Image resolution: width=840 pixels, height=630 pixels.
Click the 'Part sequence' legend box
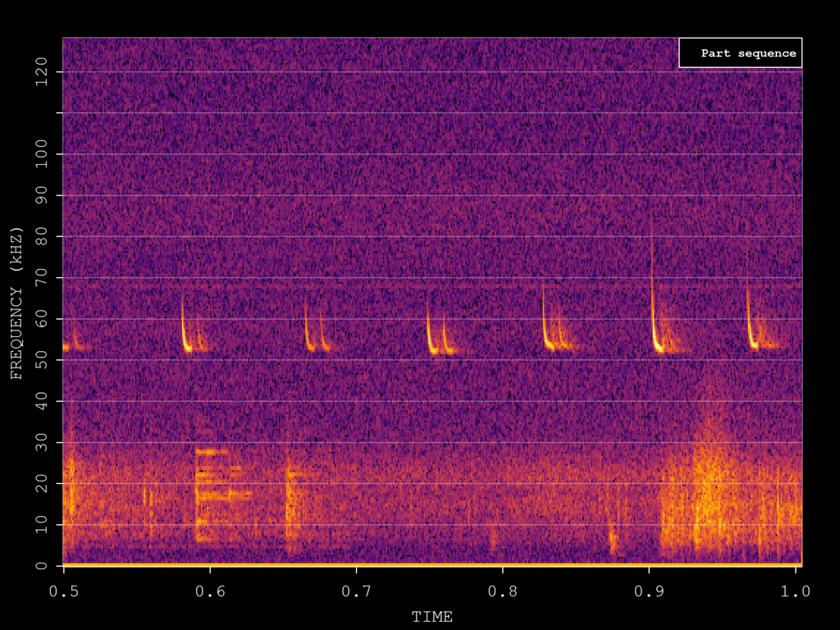point(740,52)
